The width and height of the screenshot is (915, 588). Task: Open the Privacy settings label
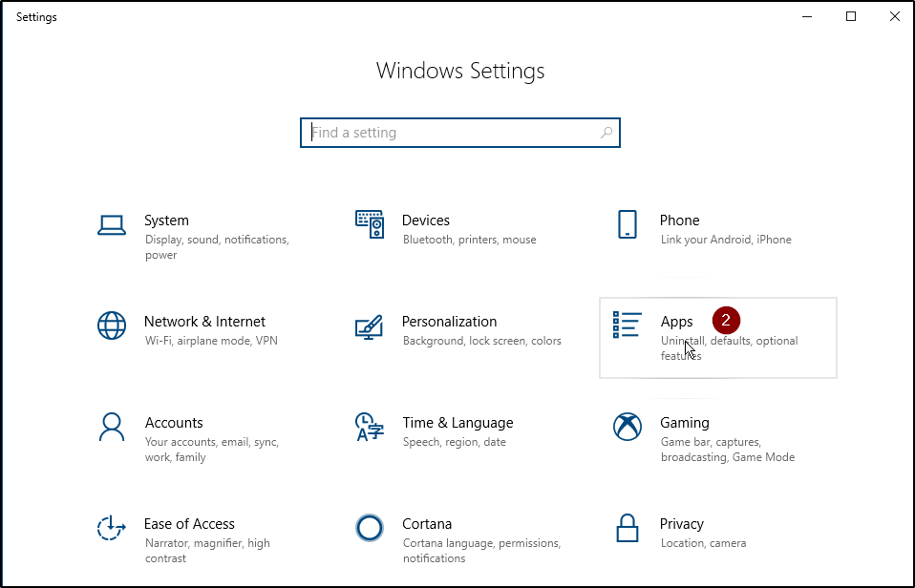click(x=682, y=524)
